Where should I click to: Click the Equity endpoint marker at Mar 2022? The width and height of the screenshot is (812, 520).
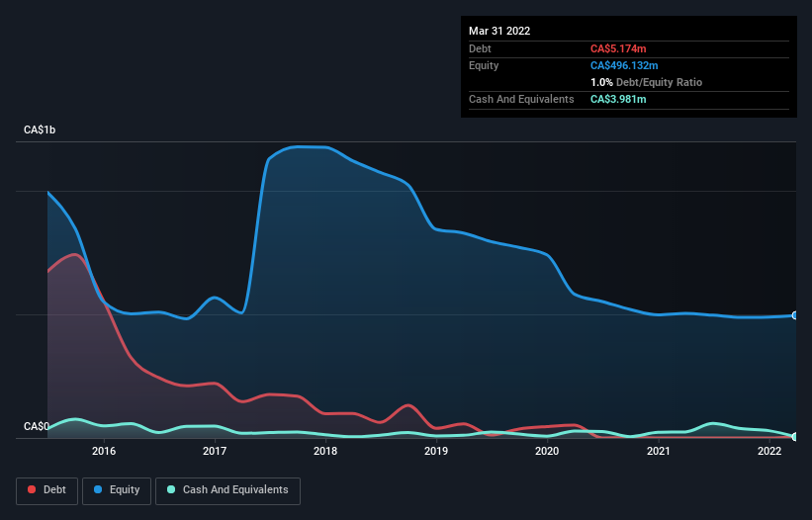click(x=795, y=315)
